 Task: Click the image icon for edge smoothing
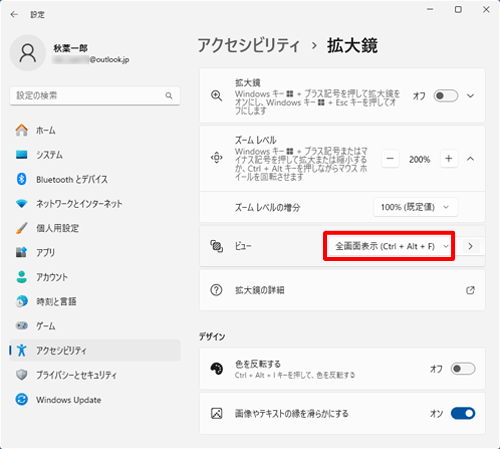point(217,413)
